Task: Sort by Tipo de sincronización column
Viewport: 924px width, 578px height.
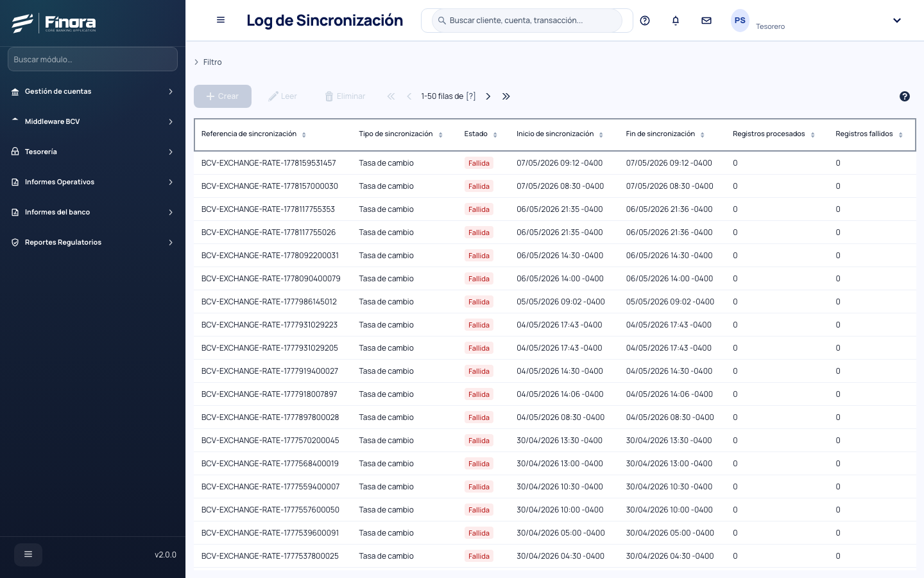Action: 441,135
